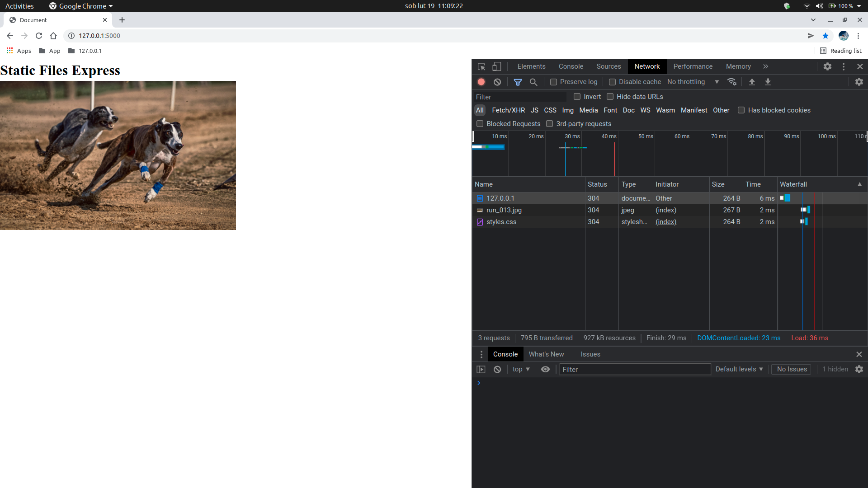Toggle the Invert filter checkbox
This screenshot has width=868, height=488.
click(577, 97)
